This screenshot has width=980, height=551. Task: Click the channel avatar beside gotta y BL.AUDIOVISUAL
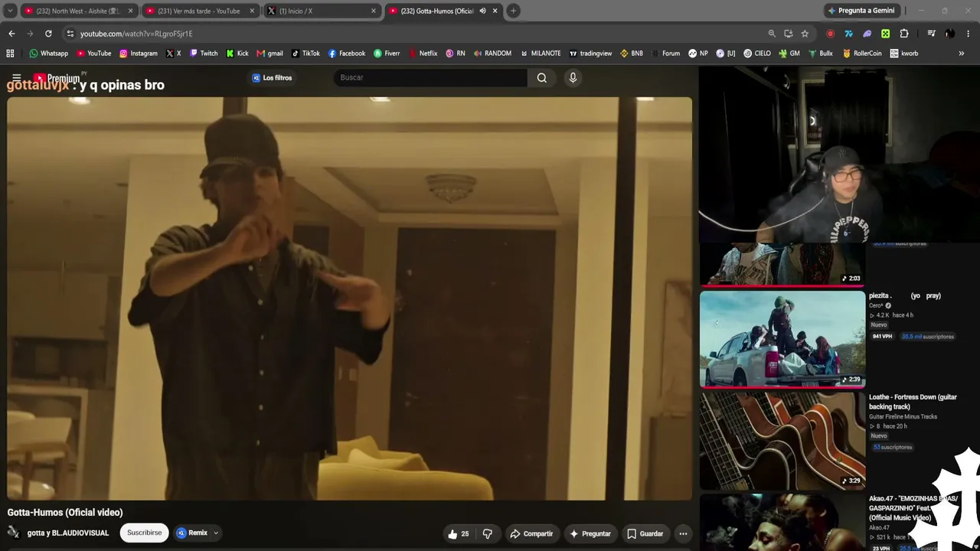(x=14, y=533)
